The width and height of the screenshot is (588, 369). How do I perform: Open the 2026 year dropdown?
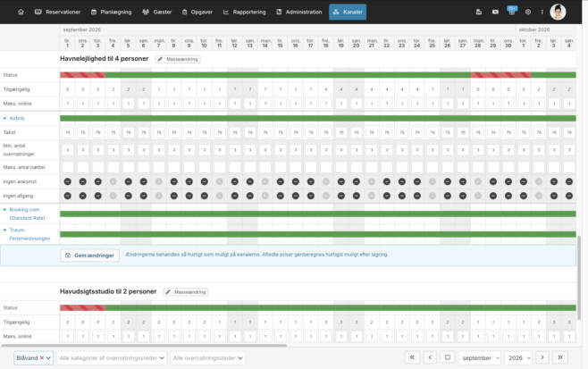[518, 357]
